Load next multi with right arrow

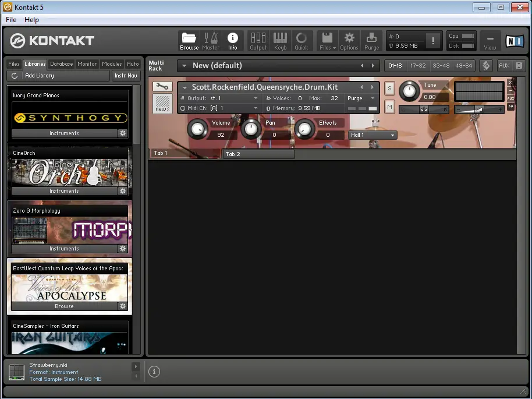[373, 66]
